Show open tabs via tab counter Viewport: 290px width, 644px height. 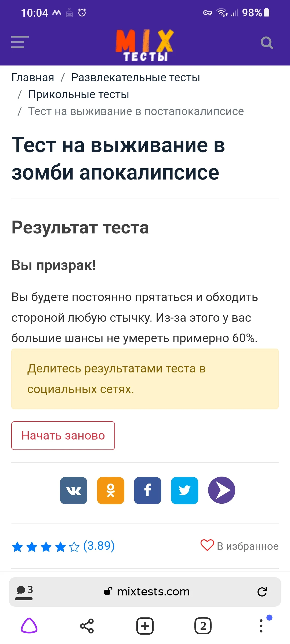[x=203, y=626]
